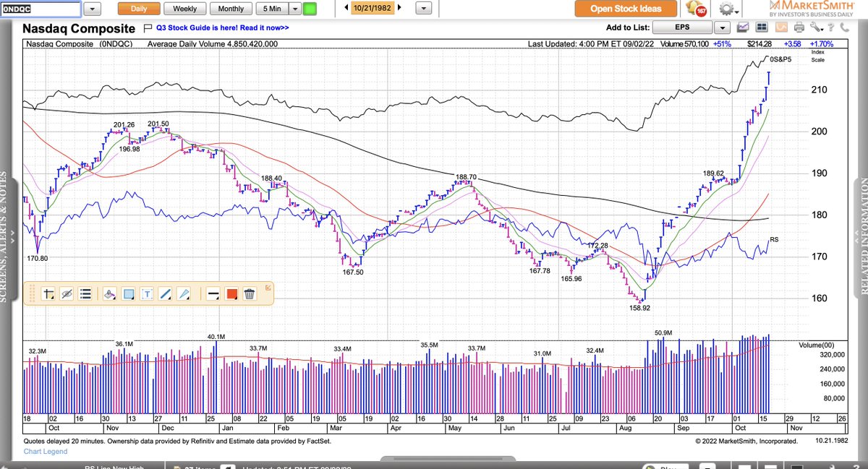The height and width of the screenshot is (469, 868).
Task: Click the trash icon to delete annotations
Action: pyautogui.click(x=247, y=294)
